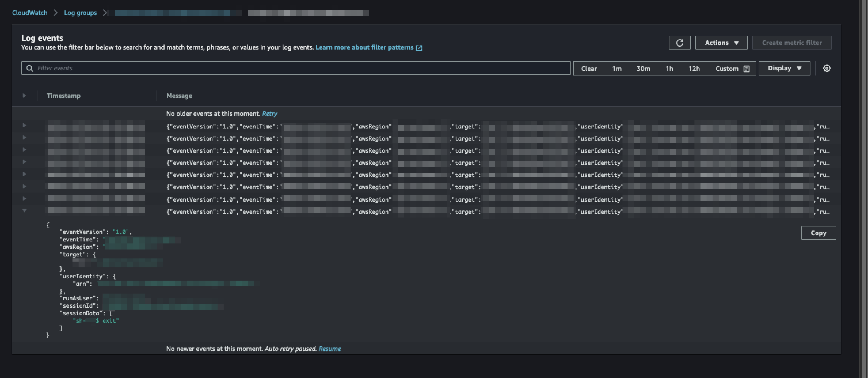The height and width of the screenshot is (378, 868).
Task: Click the Log events heading
Action: 42,38
